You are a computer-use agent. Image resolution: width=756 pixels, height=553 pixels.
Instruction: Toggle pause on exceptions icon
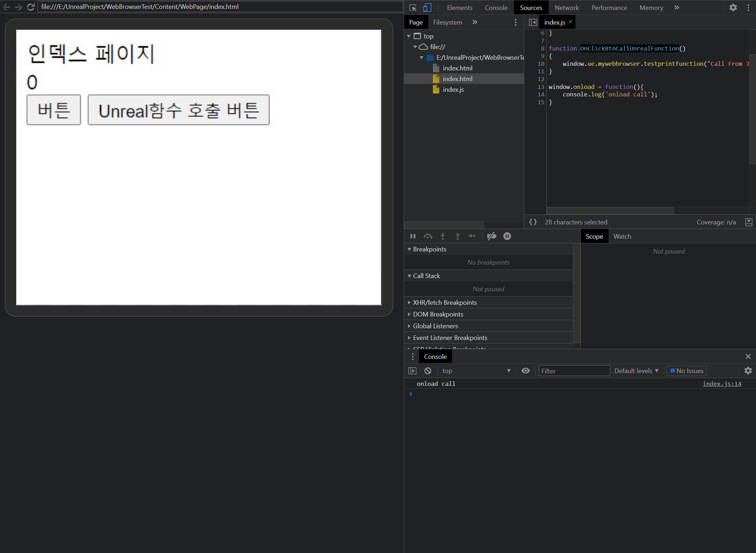507,236
